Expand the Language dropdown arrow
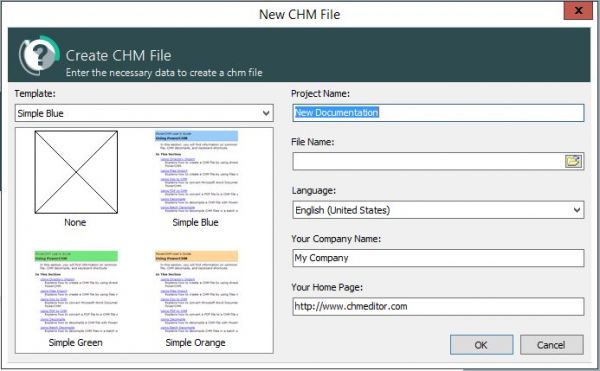The image size is (600, 371). [577, 210]
